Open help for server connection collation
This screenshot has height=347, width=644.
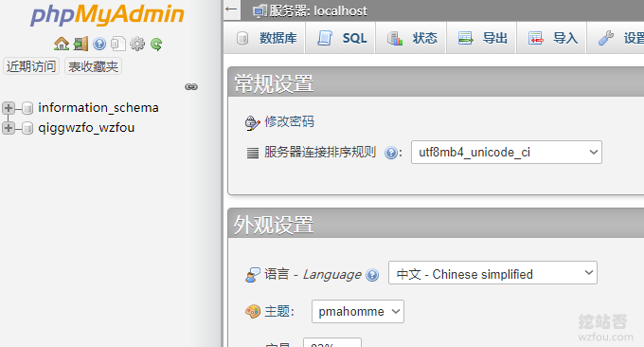tap(390, 153)
